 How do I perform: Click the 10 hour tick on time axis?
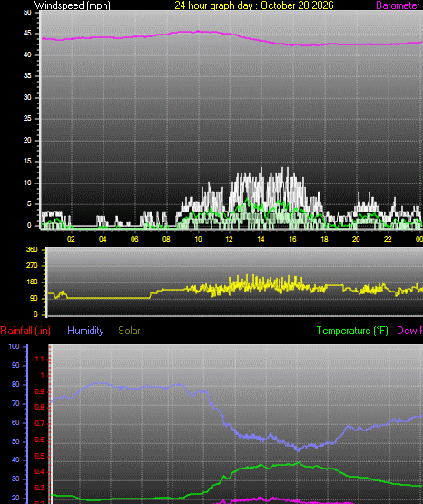point(198,239)
